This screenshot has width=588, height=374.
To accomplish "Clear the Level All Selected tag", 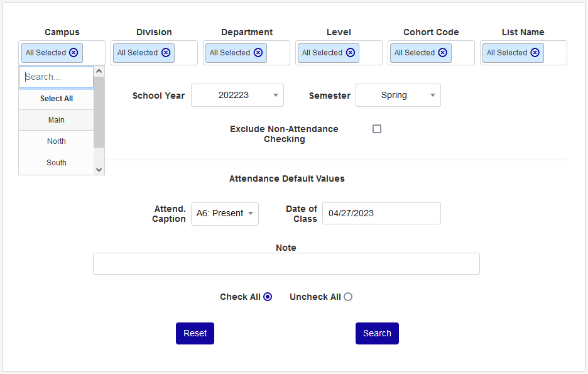I will click(351, 53).
